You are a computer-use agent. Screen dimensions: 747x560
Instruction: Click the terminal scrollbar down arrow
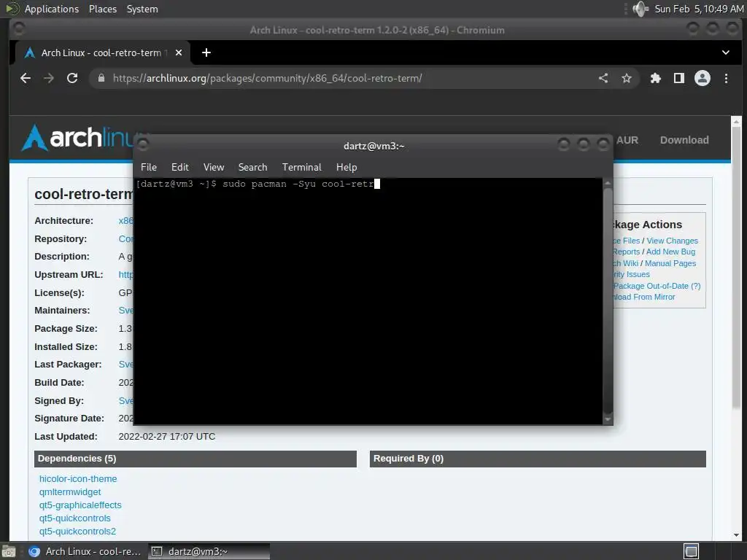[608, 419]
